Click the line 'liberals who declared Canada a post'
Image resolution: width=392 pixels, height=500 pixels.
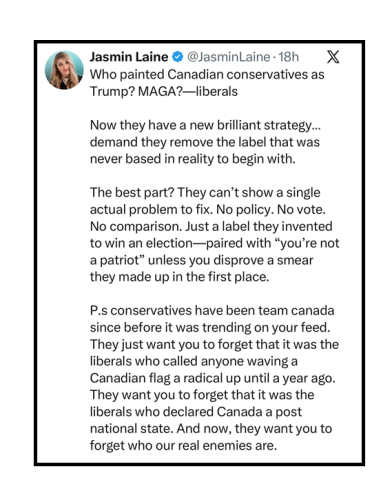(x=196, y=412)
